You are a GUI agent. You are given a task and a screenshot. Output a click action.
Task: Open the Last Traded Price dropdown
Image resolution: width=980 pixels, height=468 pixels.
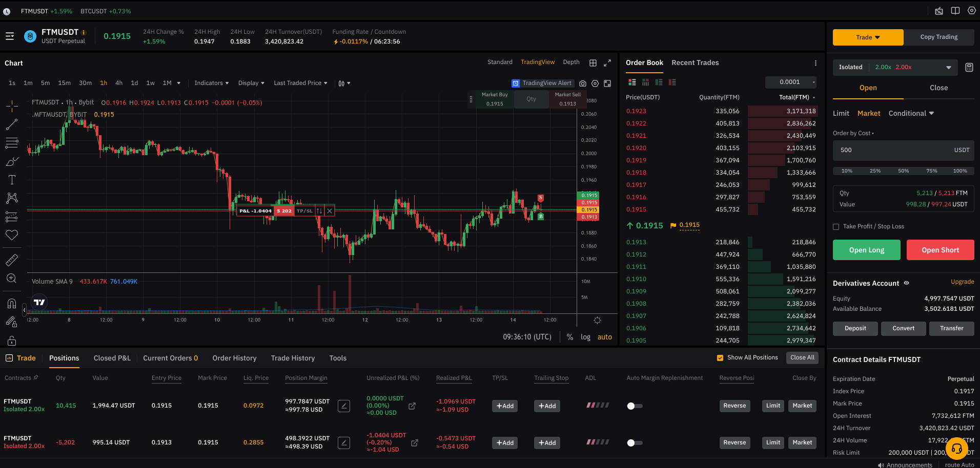(x=300, y=83)
